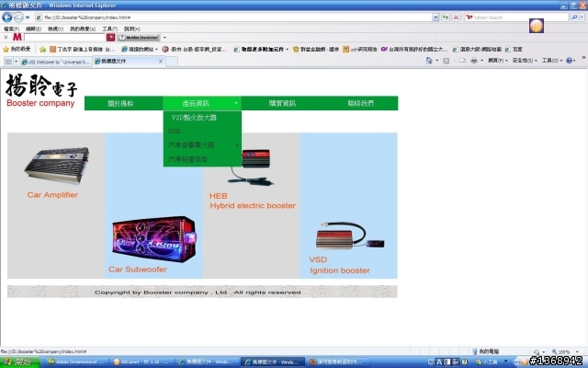Click the Car Amplifier product image
The height and width of the screenshot is (368, 588).
tap(57, 166)
